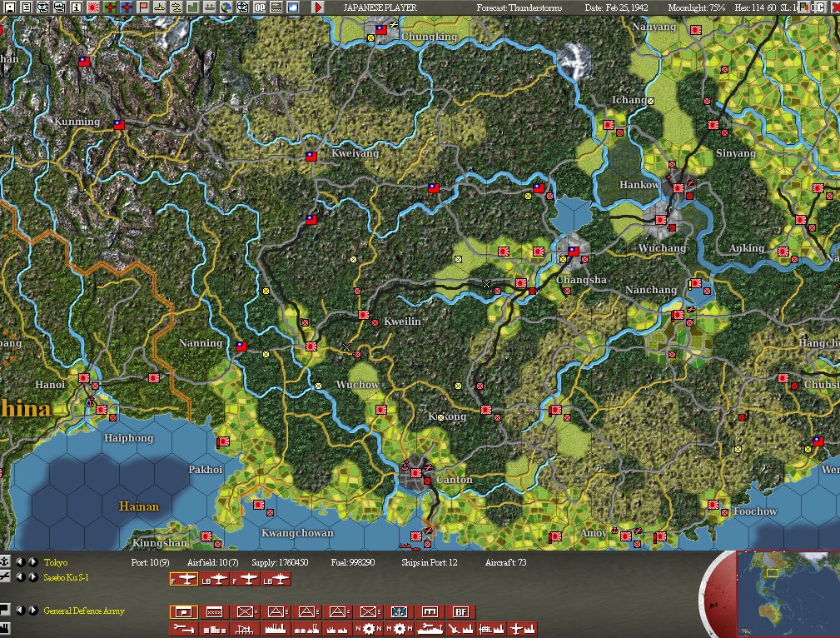This screenshot has width=840, height=638.
Task: Open the OP operations report icon
Action: [260, 7]
